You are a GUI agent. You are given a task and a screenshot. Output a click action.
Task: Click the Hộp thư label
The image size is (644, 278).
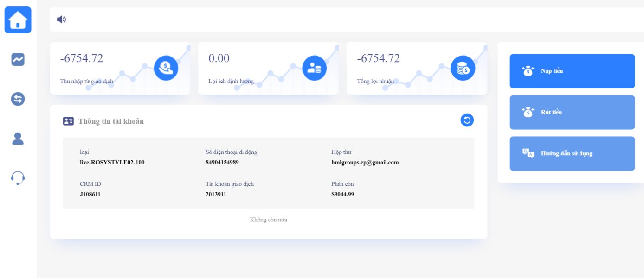(341, 152)
